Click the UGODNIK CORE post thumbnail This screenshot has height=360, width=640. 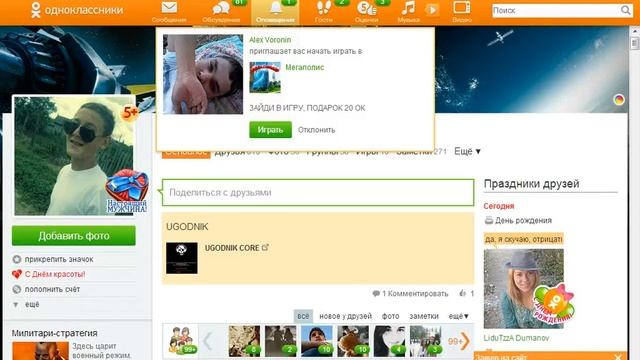(x=182, y=258)
